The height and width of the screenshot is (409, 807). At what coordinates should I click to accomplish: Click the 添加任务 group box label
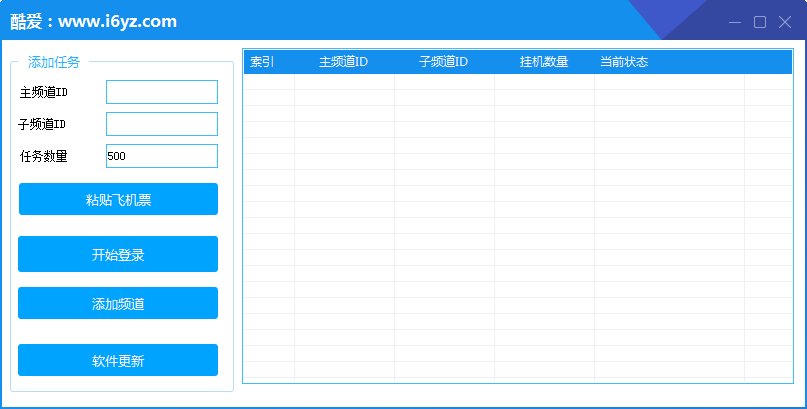tap(54, 62)
